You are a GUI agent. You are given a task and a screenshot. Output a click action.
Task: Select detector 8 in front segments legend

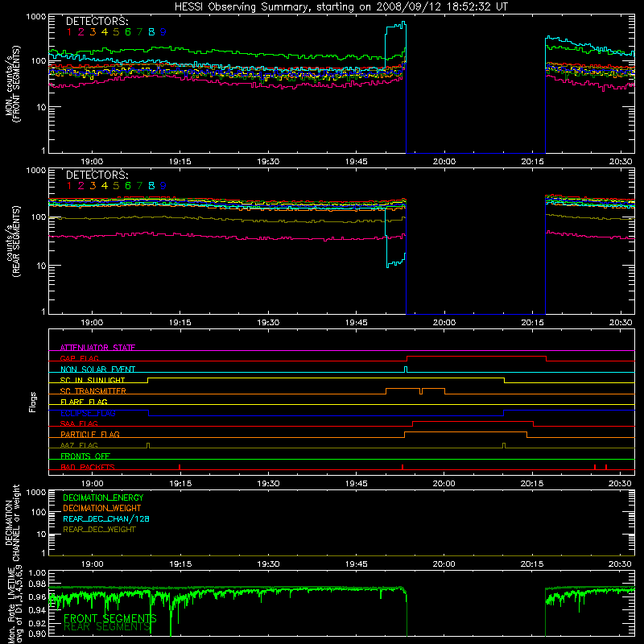click(151, 32)
